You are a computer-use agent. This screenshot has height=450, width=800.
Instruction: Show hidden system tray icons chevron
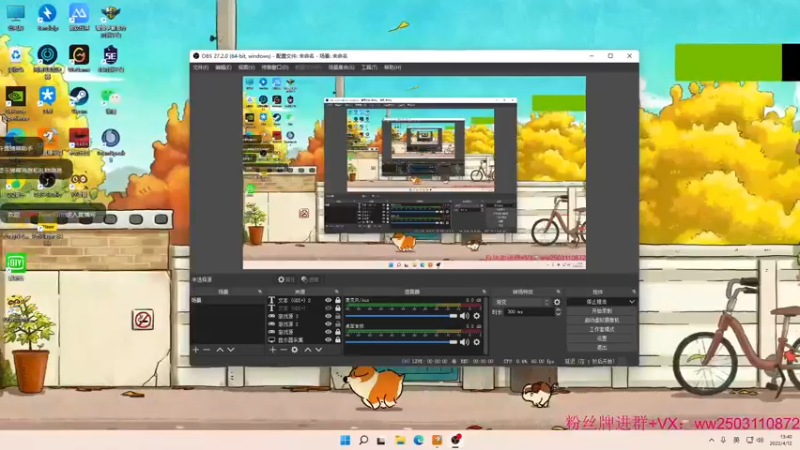pyautogui.click(x=711, y=440)
